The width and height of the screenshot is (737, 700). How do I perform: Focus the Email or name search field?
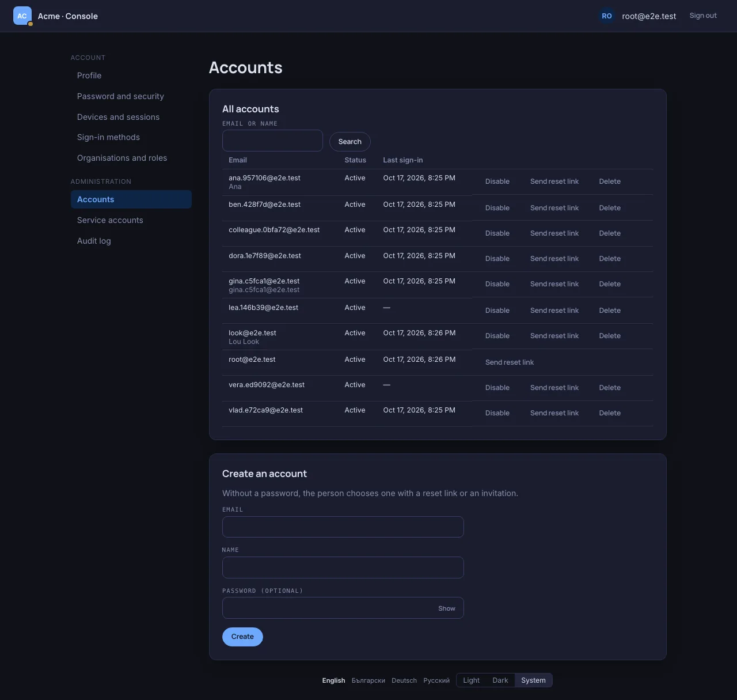pos(272,141)
